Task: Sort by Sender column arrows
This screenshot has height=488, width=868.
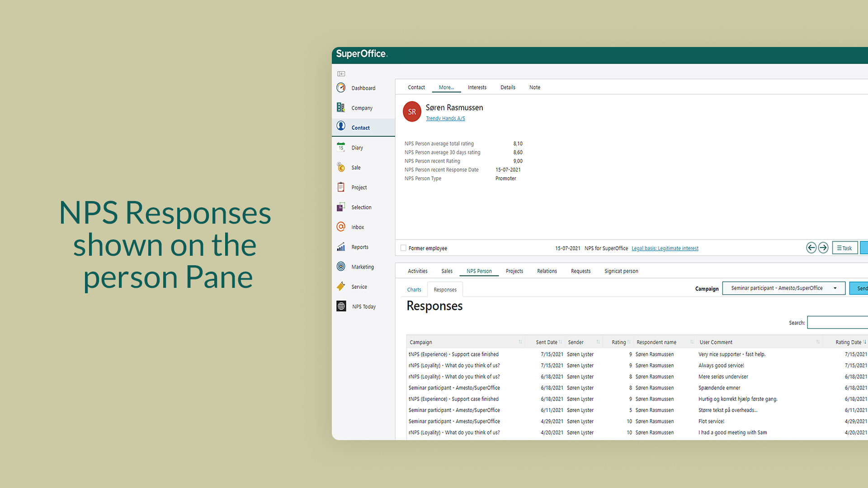Action: coord(598,342)
